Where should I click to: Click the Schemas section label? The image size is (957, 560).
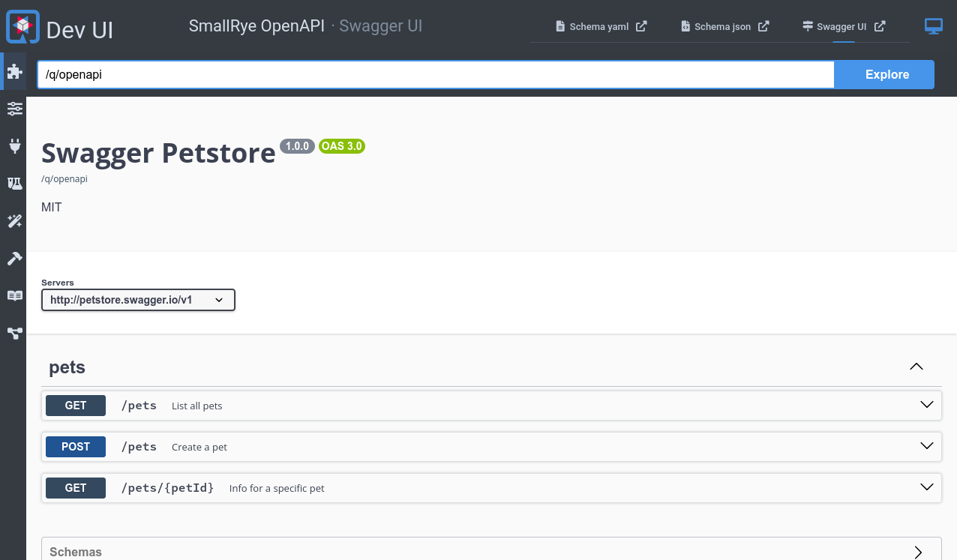click(x=76, y=552)
